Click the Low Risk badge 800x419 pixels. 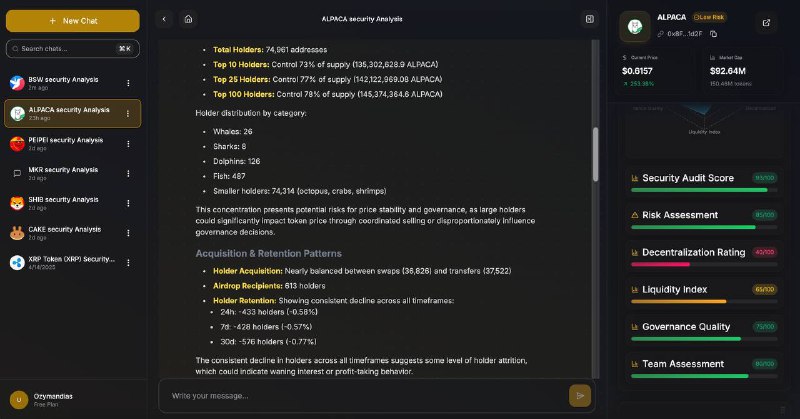[709, 17]
